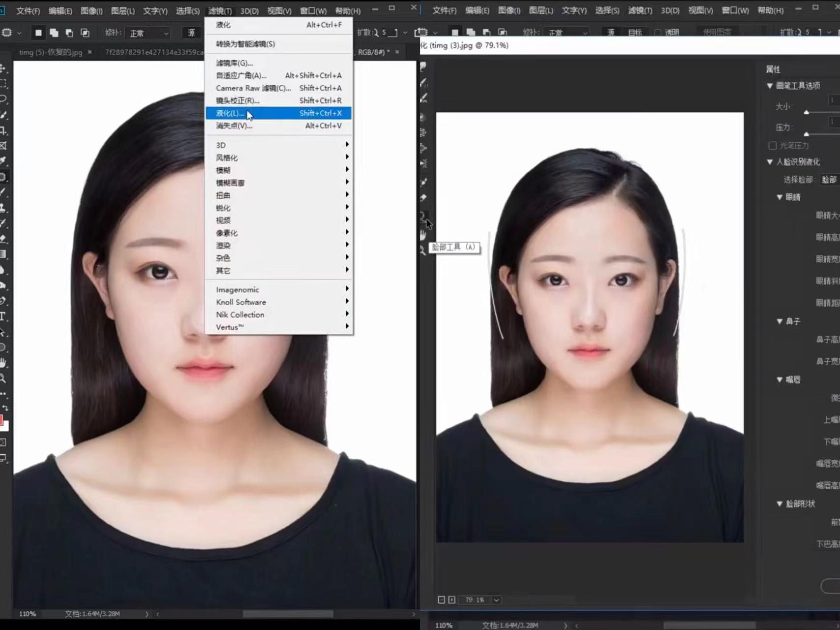Open 滤镜库(G)... from filter menu
The height and width of the screenshot is (630, 840).
point(278,63)
